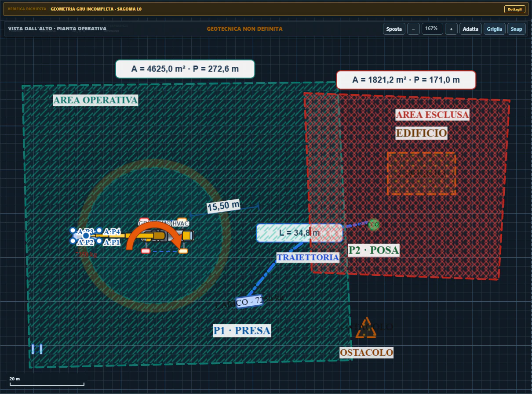This screenshot has width=532, height=394.
Task: Select the P1 · PRESA label
Action: point(242,331)
